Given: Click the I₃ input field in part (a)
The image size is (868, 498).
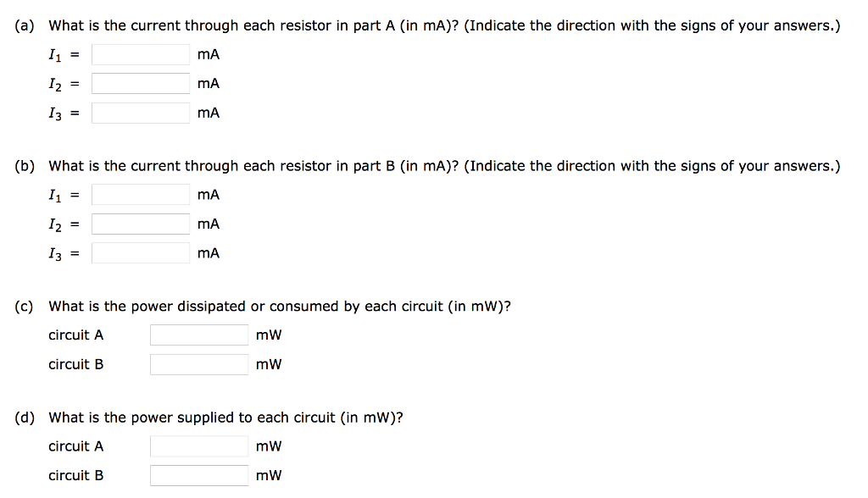Looking at the screenshot, I should pos(140,112).
